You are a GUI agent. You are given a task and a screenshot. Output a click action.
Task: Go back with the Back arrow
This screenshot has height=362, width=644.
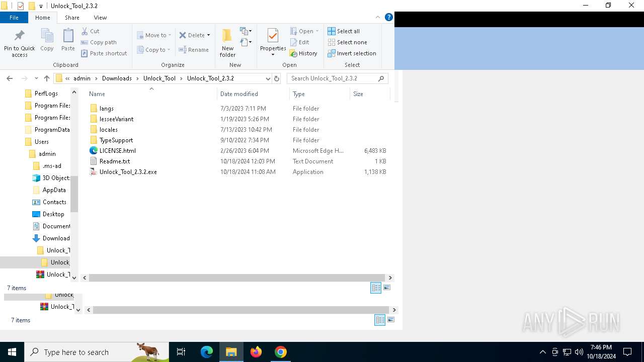10,78
